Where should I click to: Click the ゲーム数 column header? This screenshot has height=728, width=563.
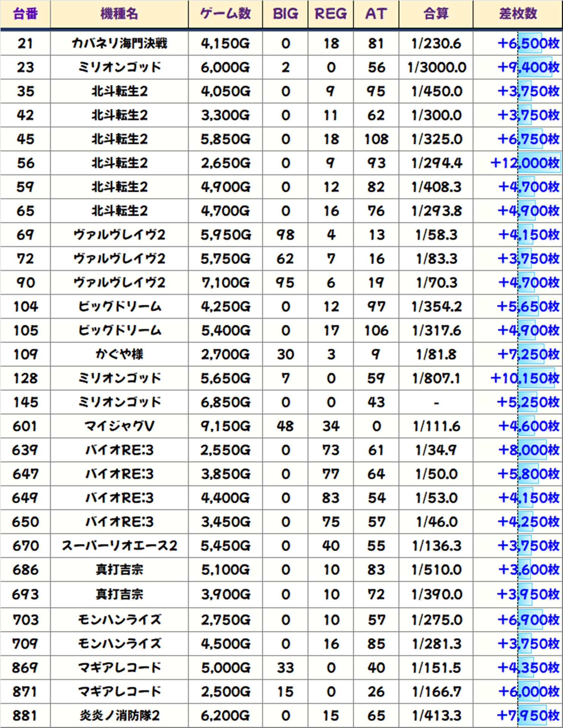click(226, 14)
